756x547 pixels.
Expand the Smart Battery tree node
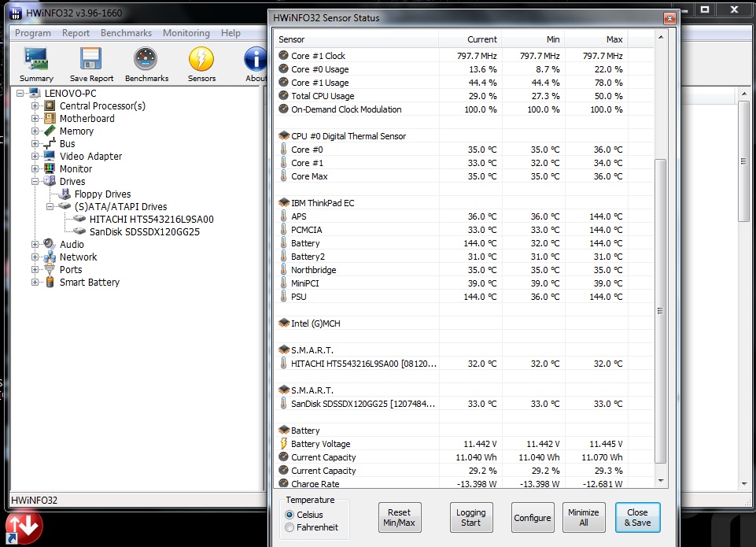click(x=35, y=282)
